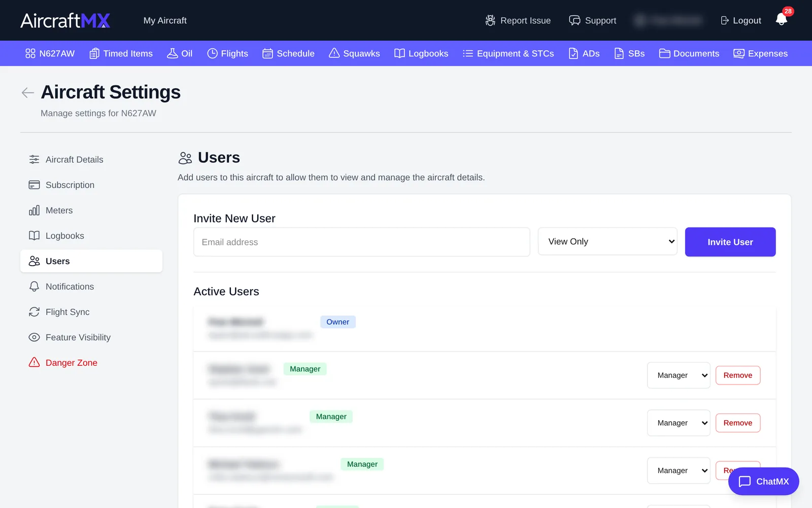This screenshot has width=812, height=508.
Task: Click the Schedule calendar icon
Action: pyautogui.click(x=267, y=53)
